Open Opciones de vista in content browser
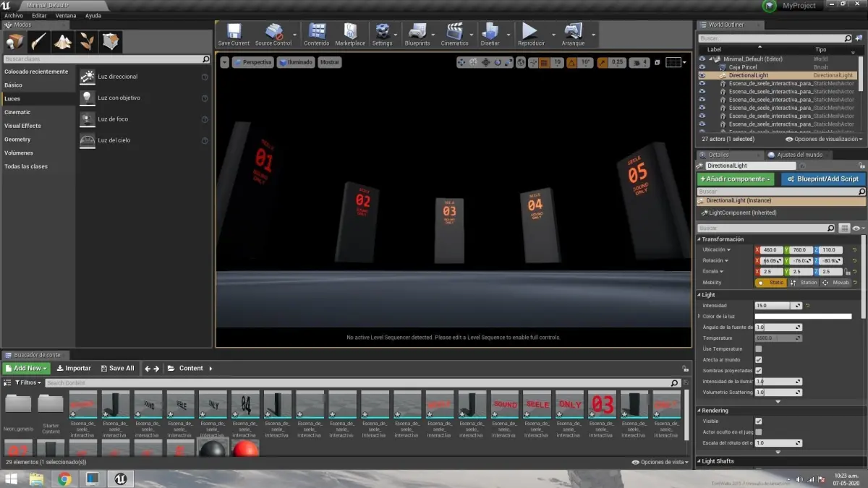The height and width of the screenshot is (488, 868). 660,462
